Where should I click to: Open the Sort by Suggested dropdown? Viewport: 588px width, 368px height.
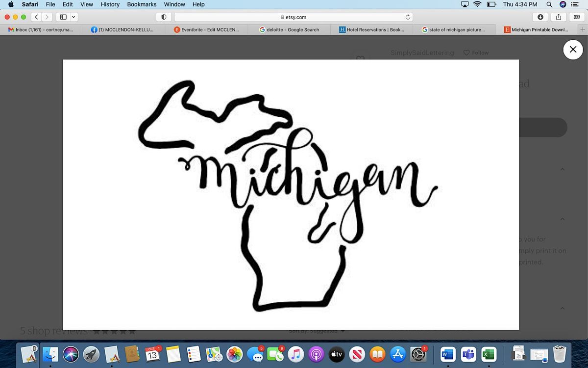tap(317, 331)
